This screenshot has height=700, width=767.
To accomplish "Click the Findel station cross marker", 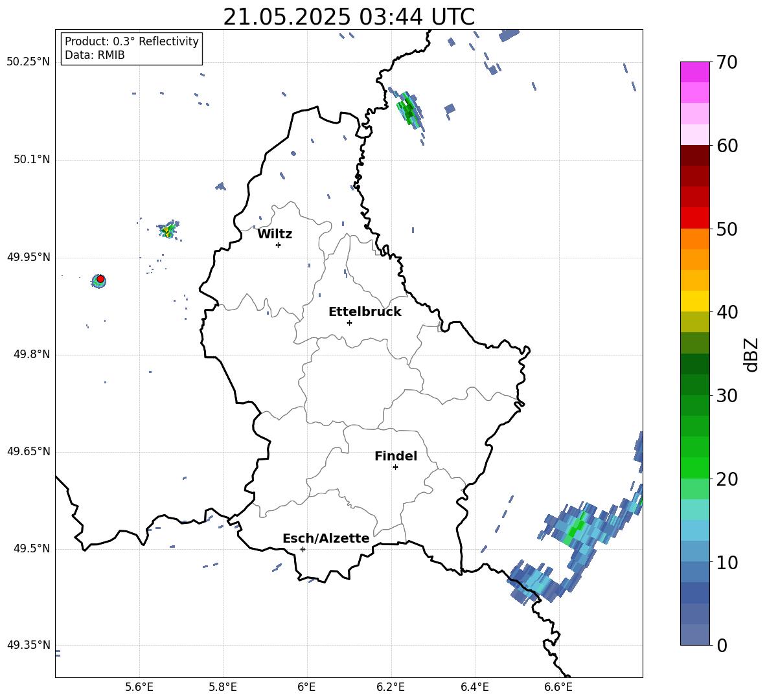I will [395, 468].
